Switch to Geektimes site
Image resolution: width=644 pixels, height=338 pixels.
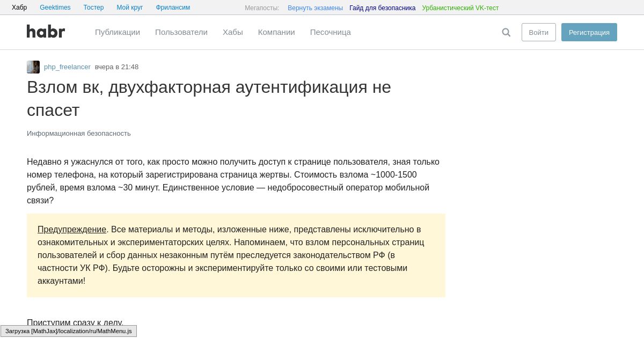click(x=55, y=8)
